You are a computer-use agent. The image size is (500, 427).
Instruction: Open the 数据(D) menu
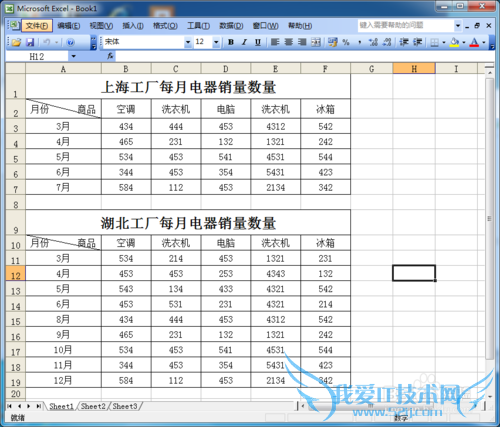click(231, 25)
